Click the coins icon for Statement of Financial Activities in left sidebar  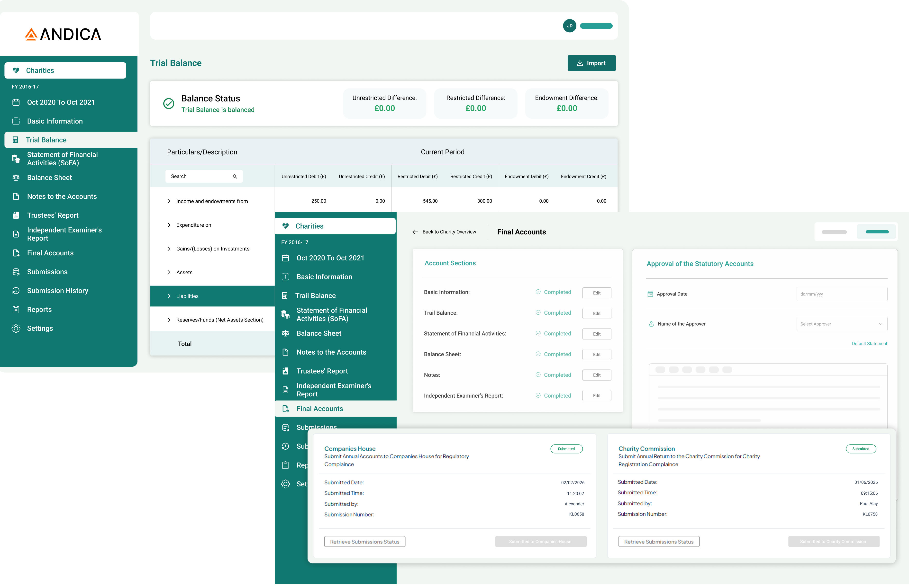(16, 159)
